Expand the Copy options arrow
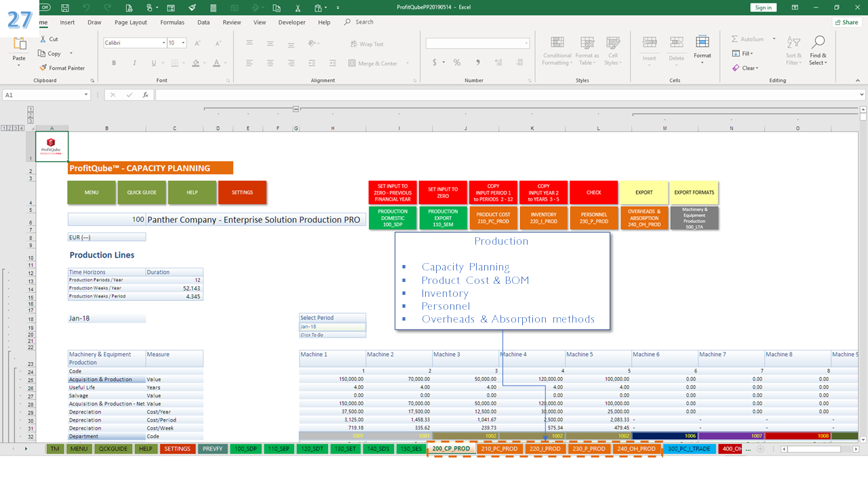Viewport: 868px width, 488px height. [71, 54]
